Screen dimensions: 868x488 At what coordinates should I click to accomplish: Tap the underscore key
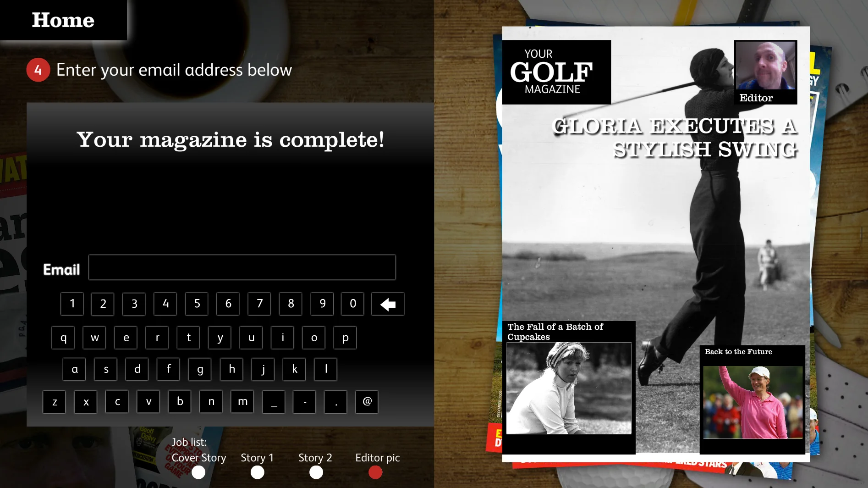(x=274, y=402)
